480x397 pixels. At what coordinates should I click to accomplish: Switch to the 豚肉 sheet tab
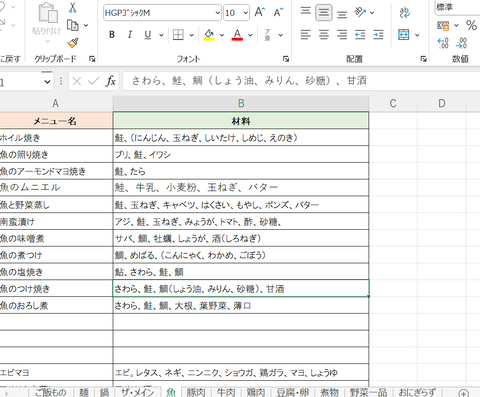(196, 392)
